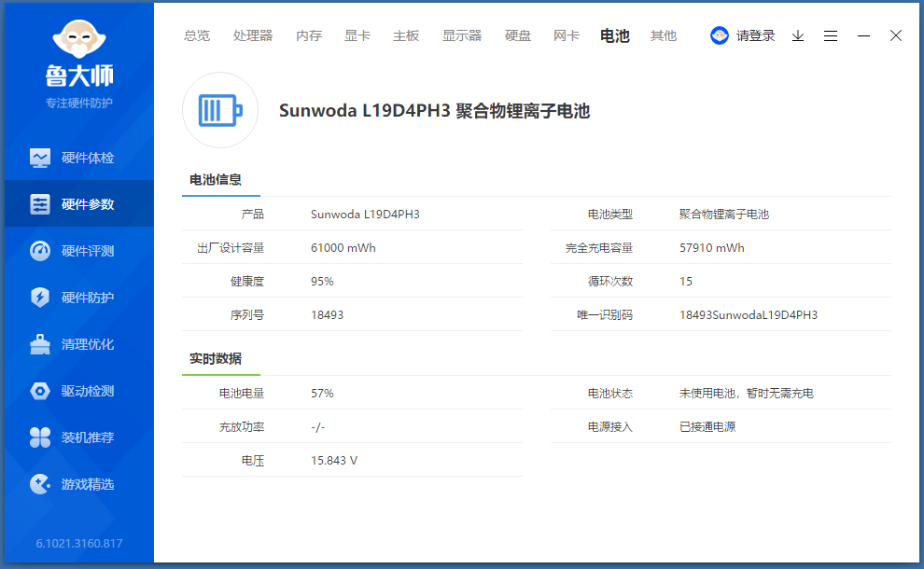Click the 电压 label

coord(253,460)
